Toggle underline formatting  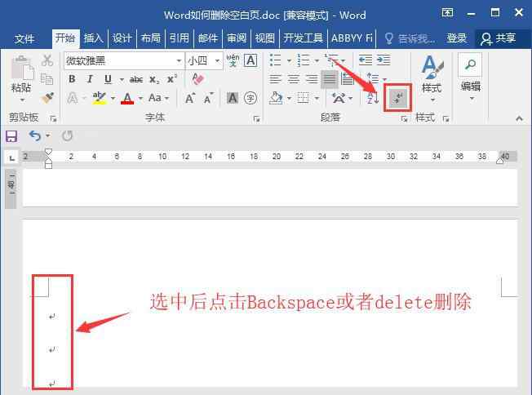coord(108,79)
